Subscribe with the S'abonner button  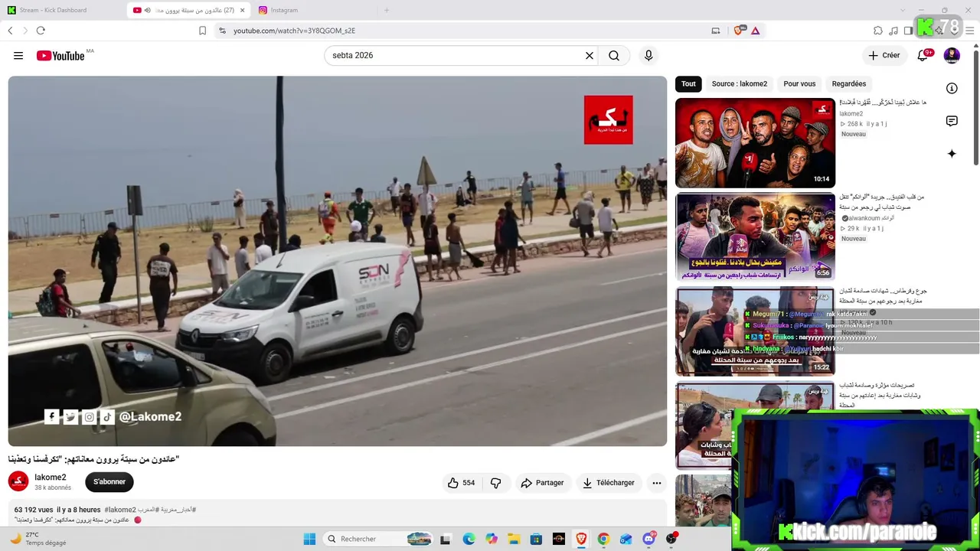click(109, 482)
